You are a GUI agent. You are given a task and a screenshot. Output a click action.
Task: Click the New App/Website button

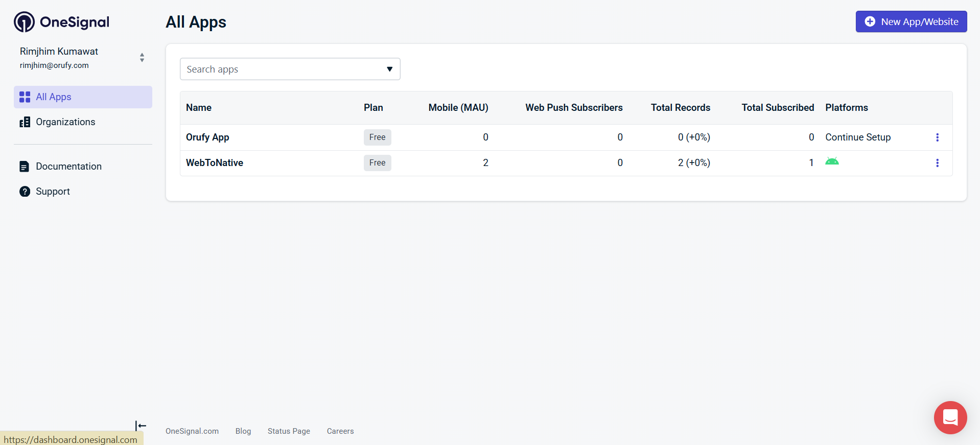911,21
